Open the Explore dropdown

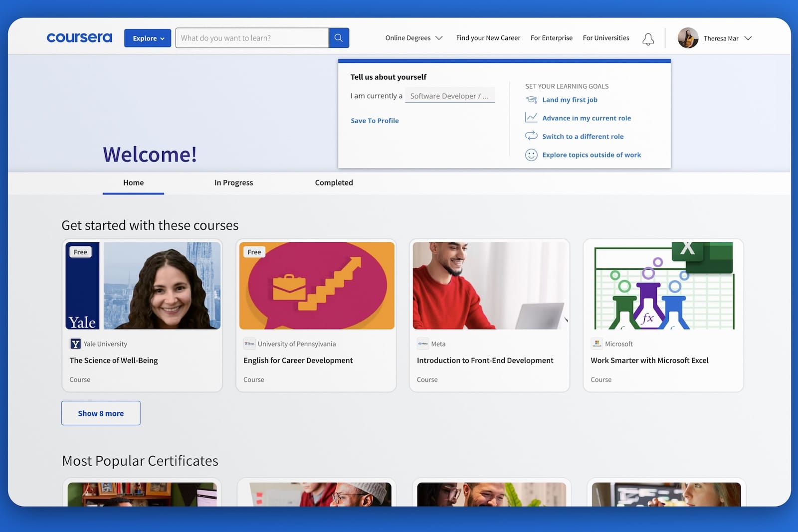point(147,38)
